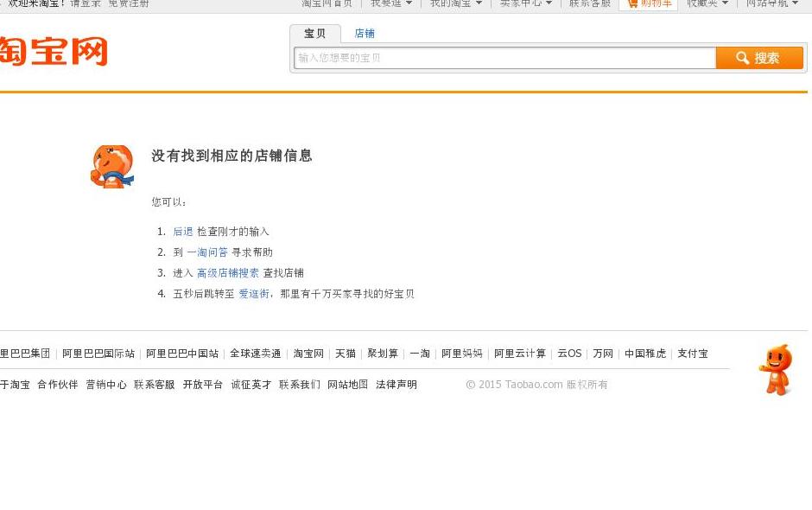Open footer link 阿里云计算

click(520, 354)
